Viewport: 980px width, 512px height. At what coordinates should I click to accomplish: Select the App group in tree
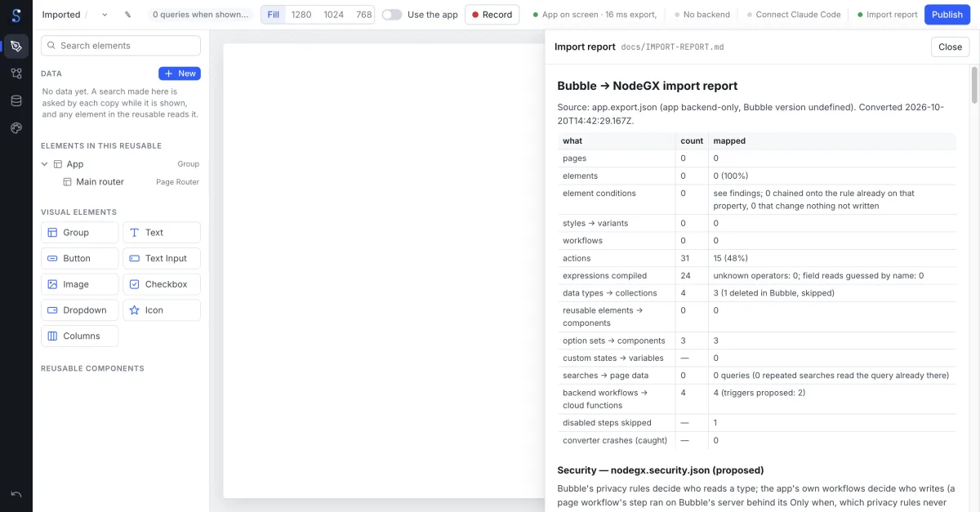tap(120, 164)
